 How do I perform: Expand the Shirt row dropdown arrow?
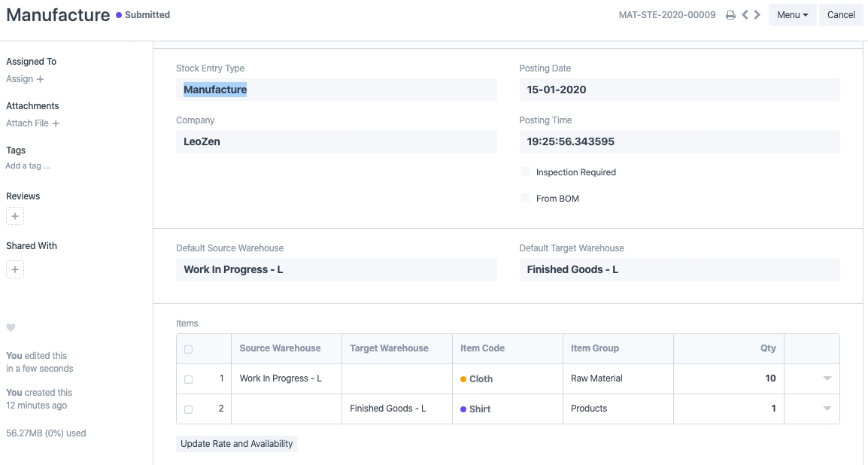827,409
